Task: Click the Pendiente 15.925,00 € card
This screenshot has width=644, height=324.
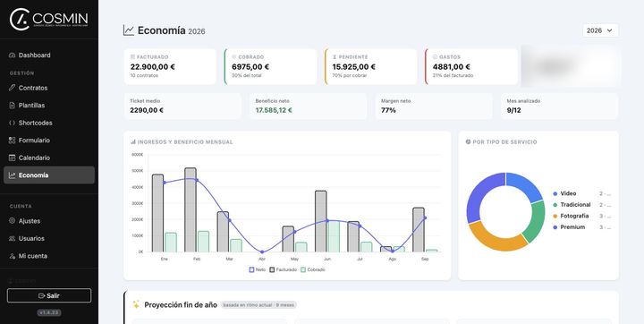Action: (x=371, y=66)
